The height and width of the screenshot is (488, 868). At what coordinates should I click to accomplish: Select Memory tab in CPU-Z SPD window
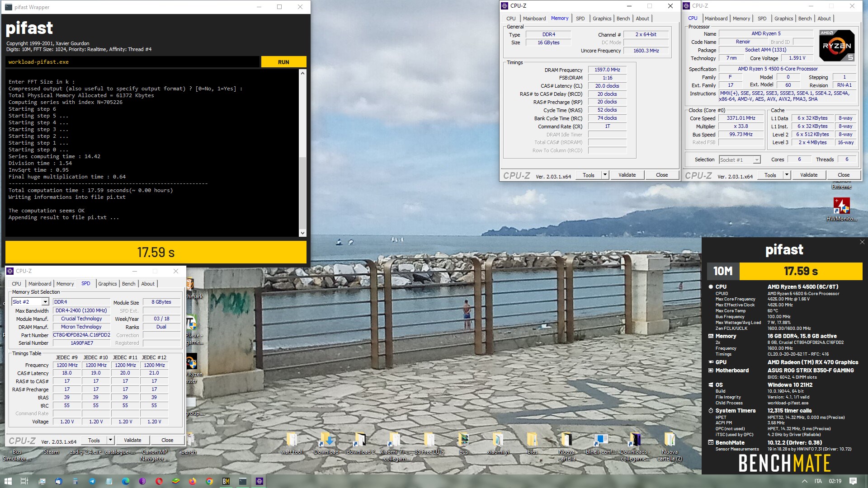click(x=65, y=284)
